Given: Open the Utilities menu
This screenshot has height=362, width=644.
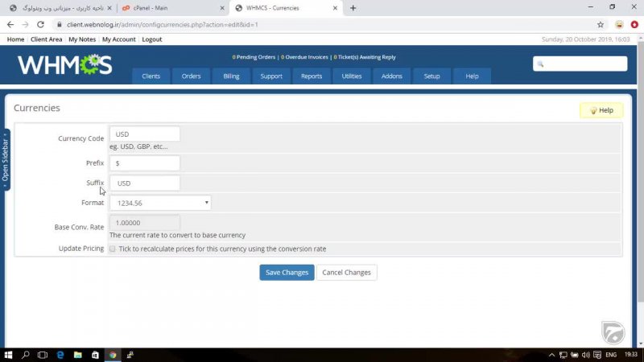Looking at the screenshot, I should [x=352, y=76].
